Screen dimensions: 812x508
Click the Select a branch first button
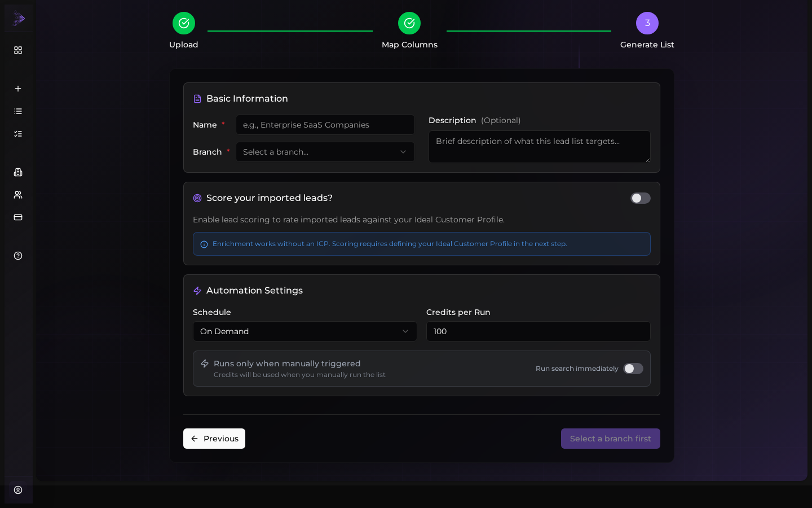(x=611, y=439)
